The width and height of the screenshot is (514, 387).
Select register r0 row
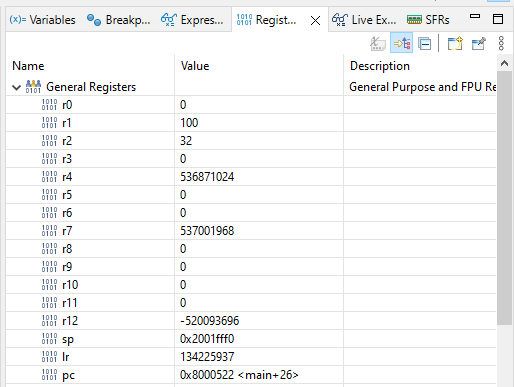point(251,105)
